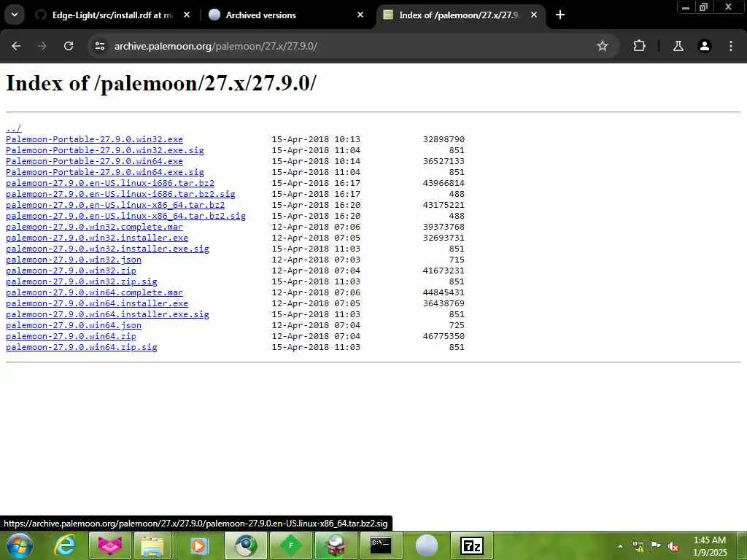The image size is (747, 560).
Task: Bookmark this page with the star icon
Action: 602,46
